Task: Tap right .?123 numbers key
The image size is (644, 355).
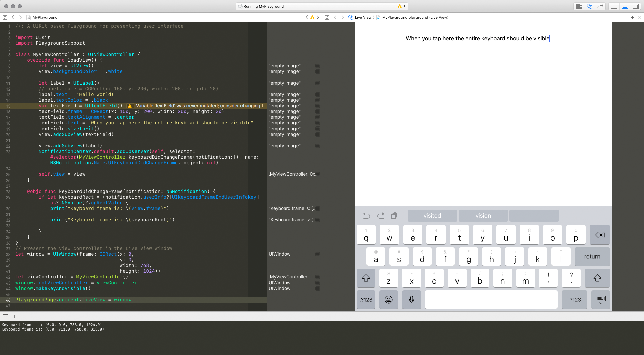Action: (x=575, y=300)
